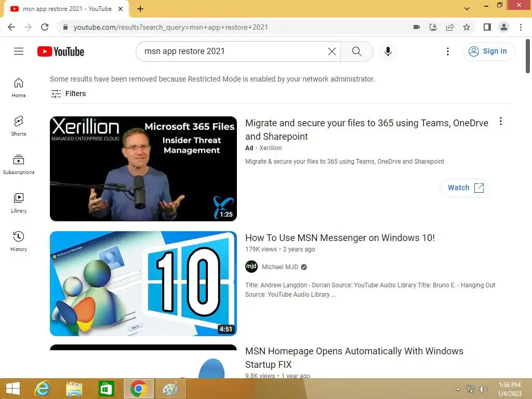Show hidden system tray icons

(458, 389)
